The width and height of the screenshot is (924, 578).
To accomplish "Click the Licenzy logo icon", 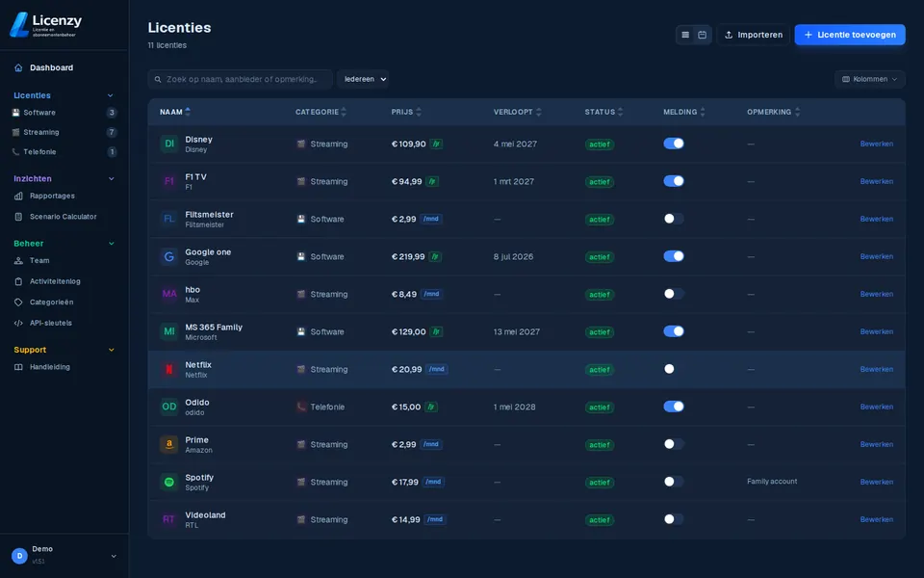I will click(x=19, y=25).
